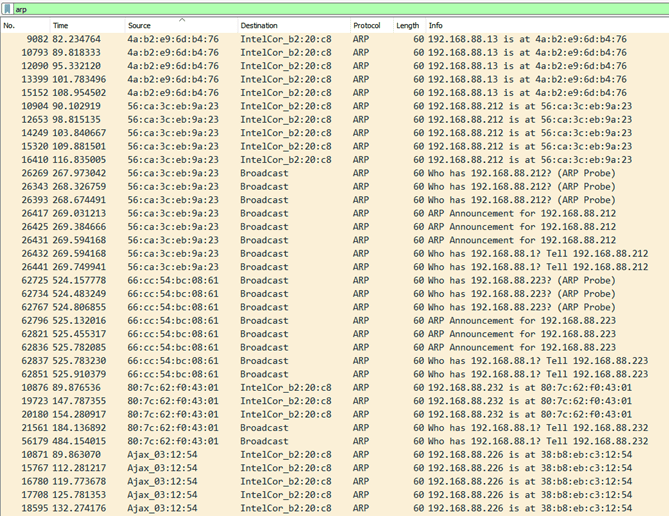Click time value 525.782085
This screenshot has width=669, height=516.
pos(79,347)
